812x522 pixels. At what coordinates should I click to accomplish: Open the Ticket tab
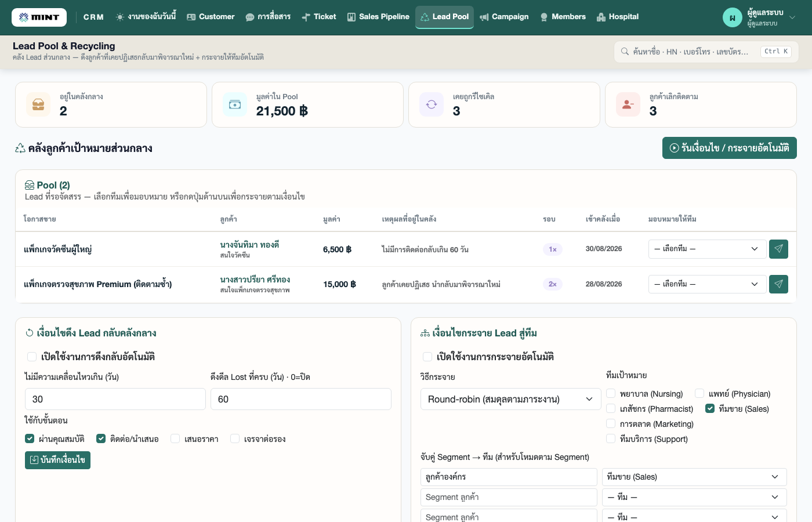319,17
